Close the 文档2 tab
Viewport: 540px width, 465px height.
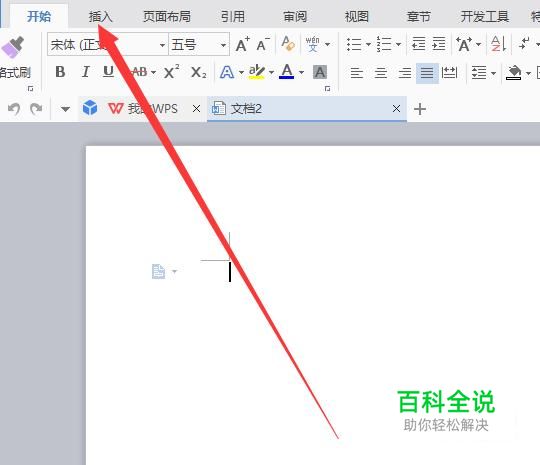tap(396, 109)
